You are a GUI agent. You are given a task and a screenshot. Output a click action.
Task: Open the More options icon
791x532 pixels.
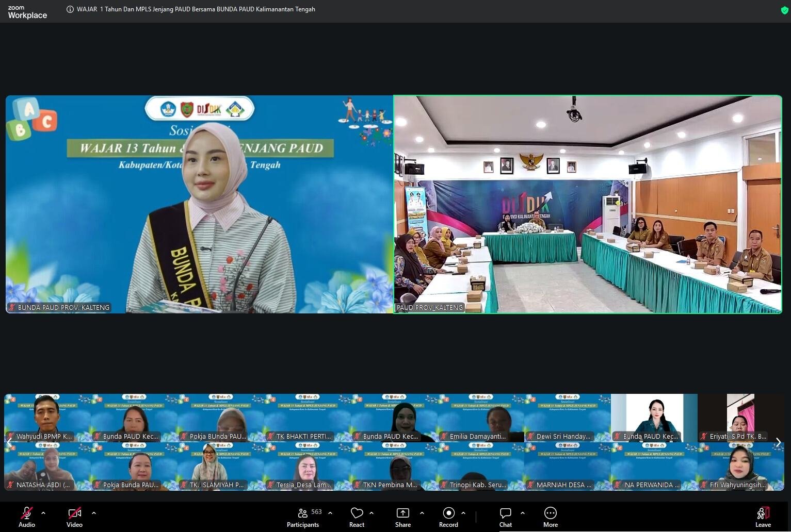coord(551,513)
